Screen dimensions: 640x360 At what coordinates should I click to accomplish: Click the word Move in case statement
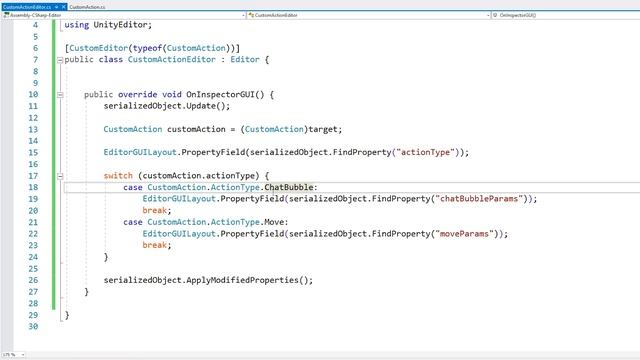click(274, 222)
